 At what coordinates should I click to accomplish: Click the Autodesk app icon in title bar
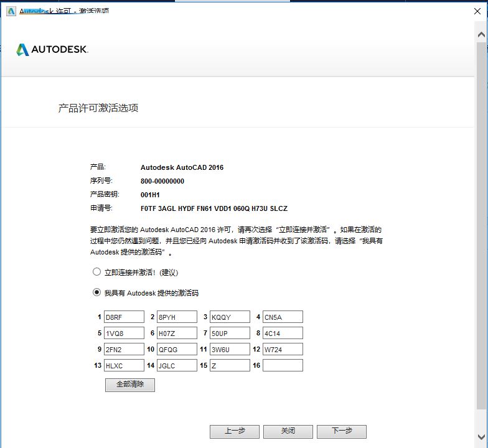pos(11,11)
